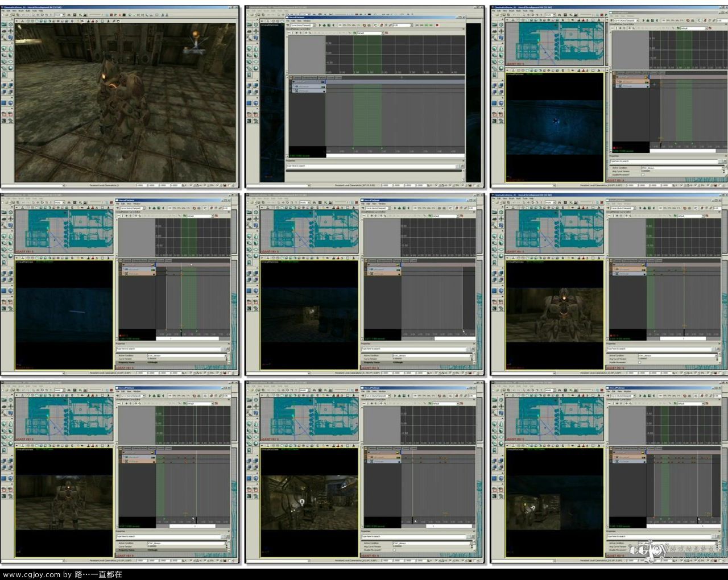Screen dimensions: 728x580
Task: Choose the Cube brush builder in first thumbnail
Action: [x=4, y=48]
